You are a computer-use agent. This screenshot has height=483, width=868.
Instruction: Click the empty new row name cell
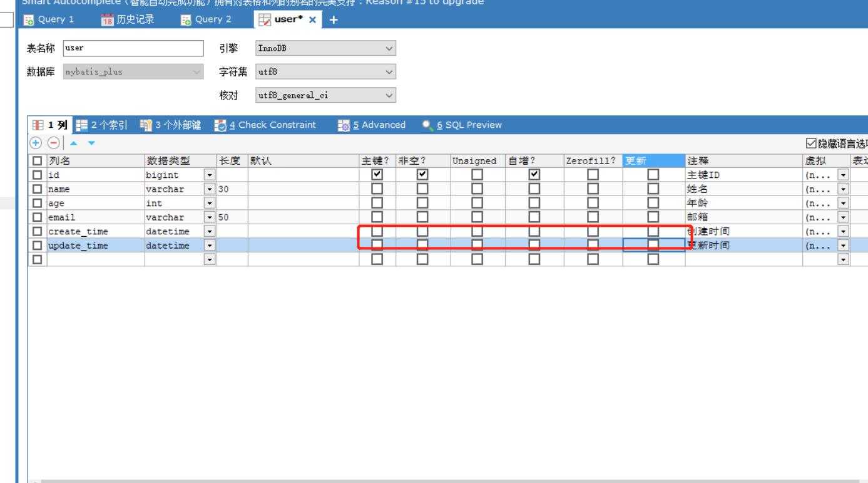pyautogui.click(x=96, y=259)
